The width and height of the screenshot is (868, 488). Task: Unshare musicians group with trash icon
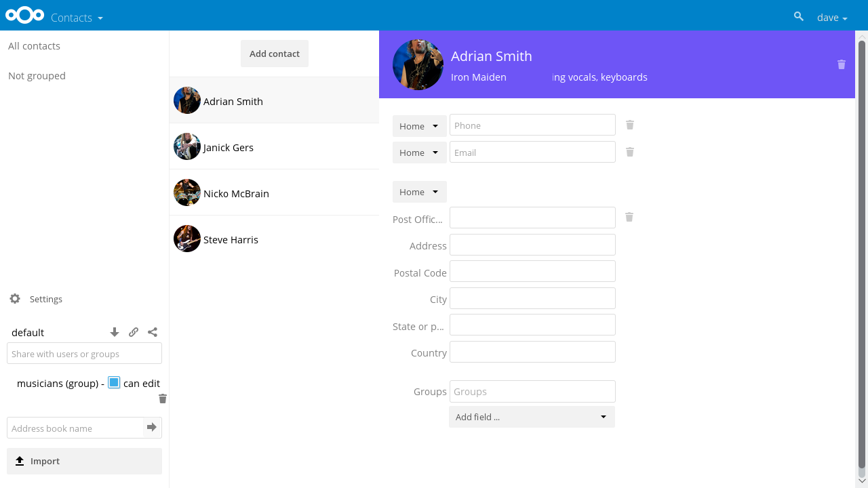coord(162,399)
